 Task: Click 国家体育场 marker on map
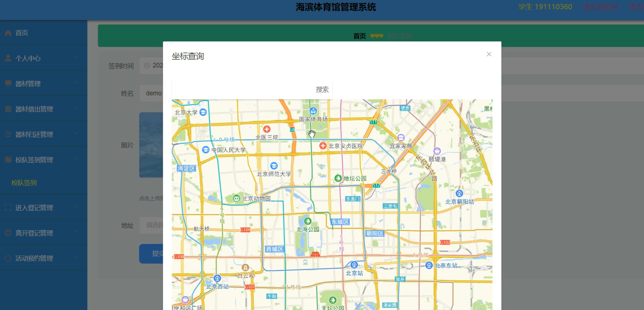pyautogui.click(x=313, y=111)
